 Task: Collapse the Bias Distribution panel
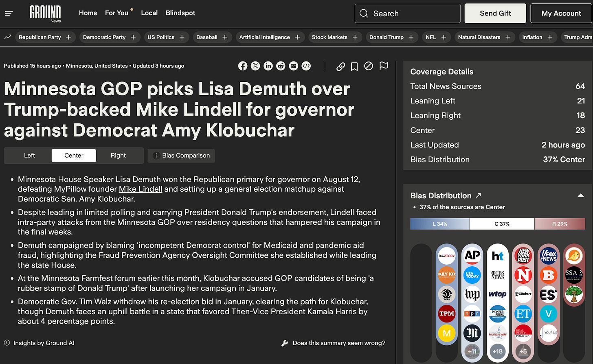(581, 195)
